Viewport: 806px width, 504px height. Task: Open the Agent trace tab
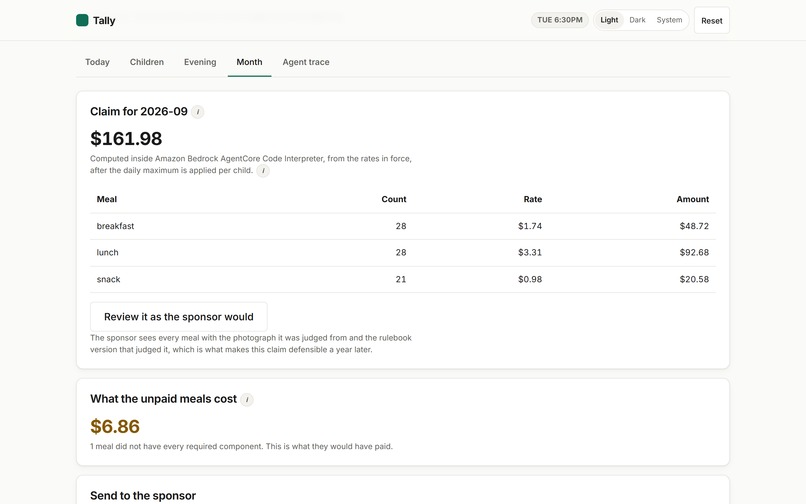(x=306, y=62)
